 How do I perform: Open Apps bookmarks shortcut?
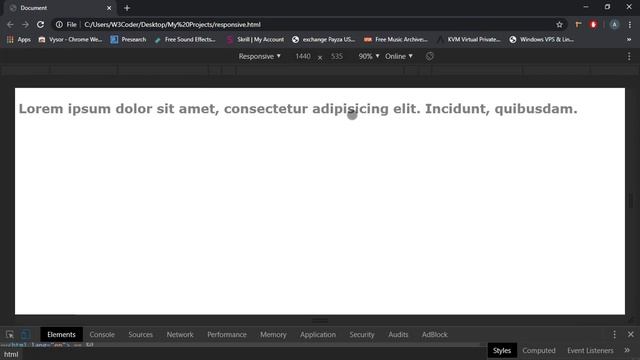(19, 40)
